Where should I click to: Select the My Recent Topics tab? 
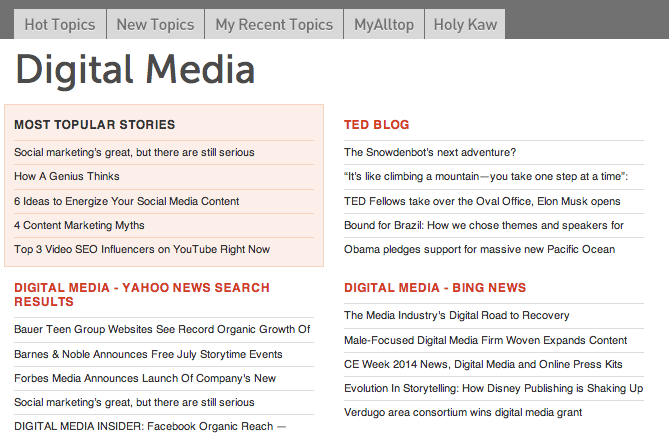pos(274,24)
